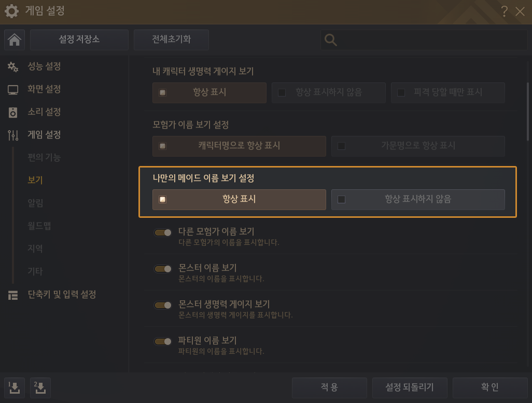Click the save preset 2 icon
This screenshot has width=532, height=403.
40,387
